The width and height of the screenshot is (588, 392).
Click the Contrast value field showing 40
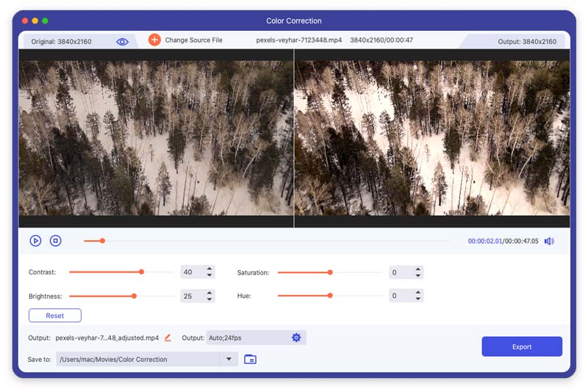click(193, 272)
